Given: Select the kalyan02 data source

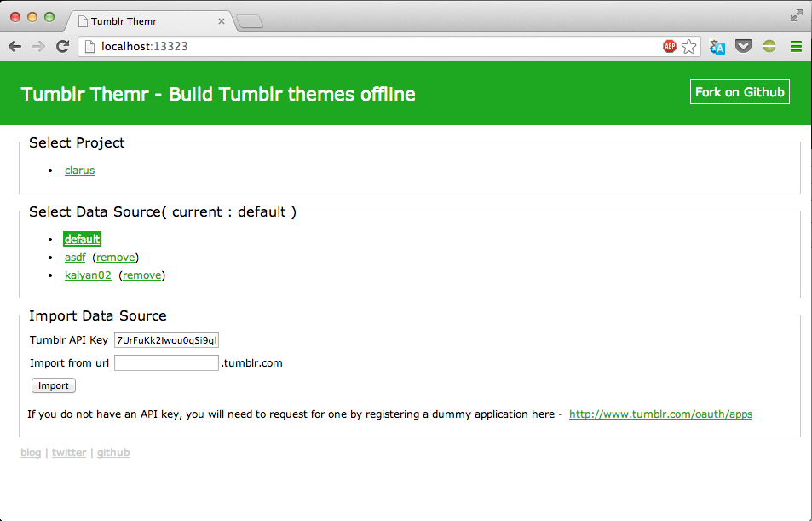Looking at the screenshot, I should pos(88,275).
